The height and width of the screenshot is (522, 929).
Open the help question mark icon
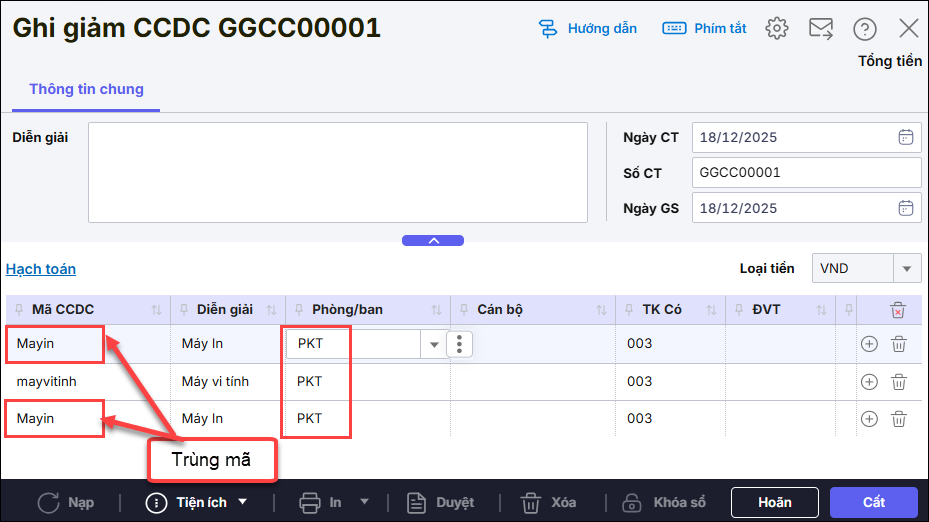pos(864,28)
